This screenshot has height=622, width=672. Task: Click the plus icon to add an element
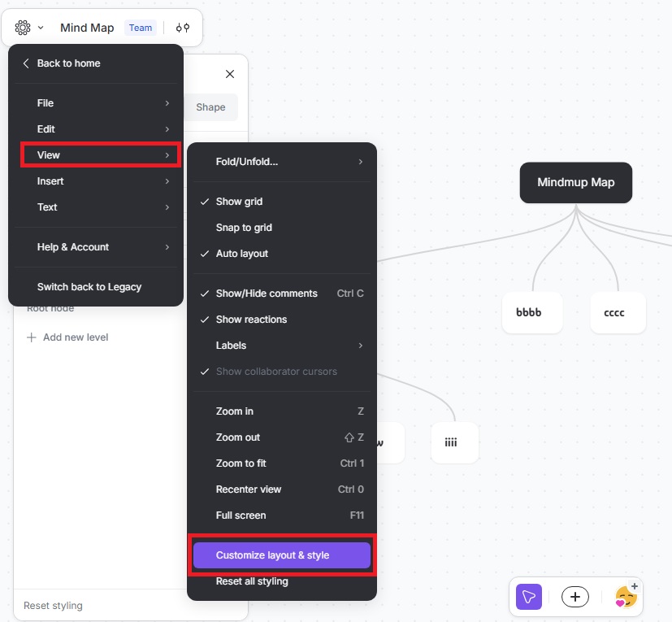(575, 597)
